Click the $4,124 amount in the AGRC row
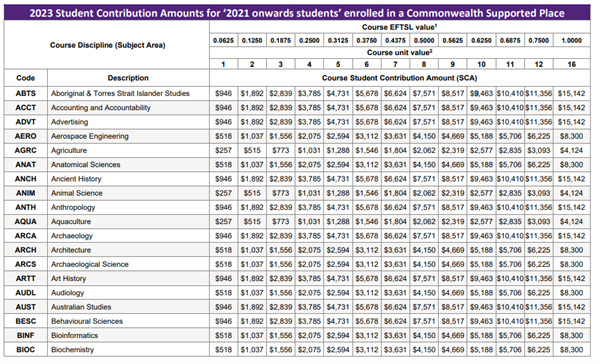This screenshot has height=364, width=600. (x=572, y=150)
